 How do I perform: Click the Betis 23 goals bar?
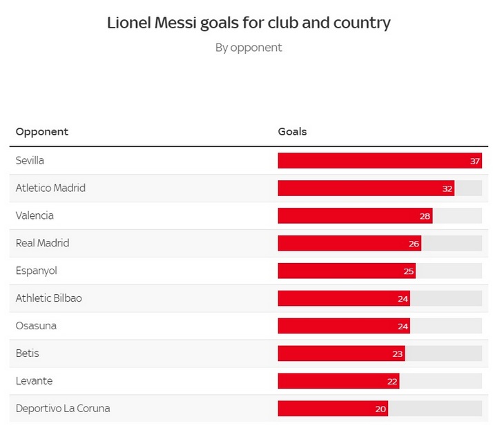pyautogui.click(x=341, y=354)
